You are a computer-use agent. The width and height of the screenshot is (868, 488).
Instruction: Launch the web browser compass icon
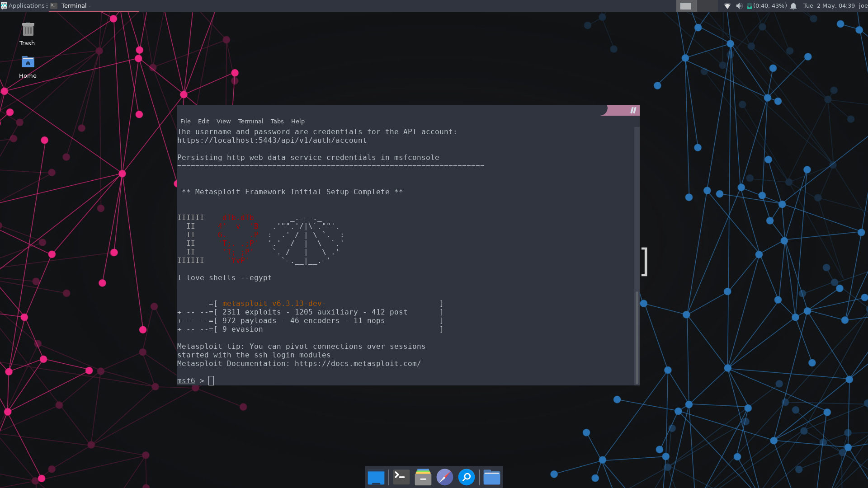(x=444, y=477)
